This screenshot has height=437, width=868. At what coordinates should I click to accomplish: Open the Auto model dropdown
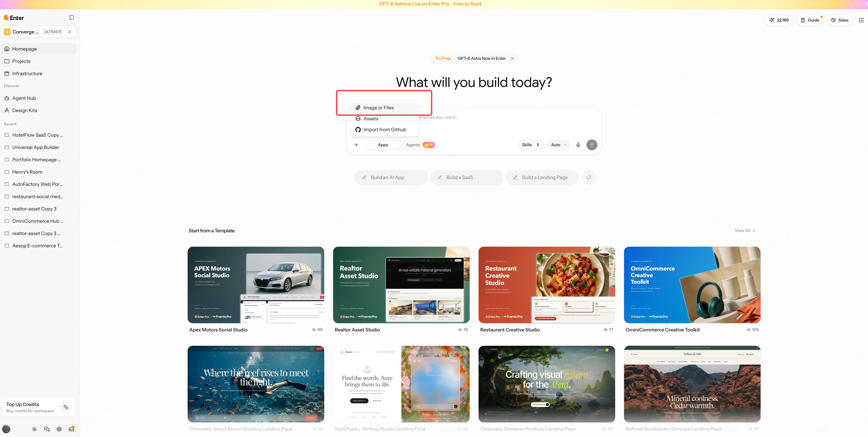558,145
